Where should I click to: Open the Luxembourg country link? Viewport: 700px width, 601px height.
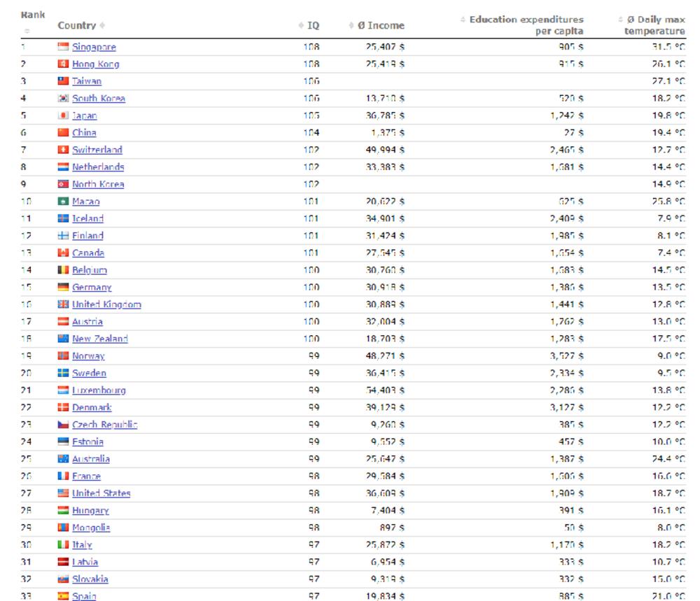[x=99, y=390]
